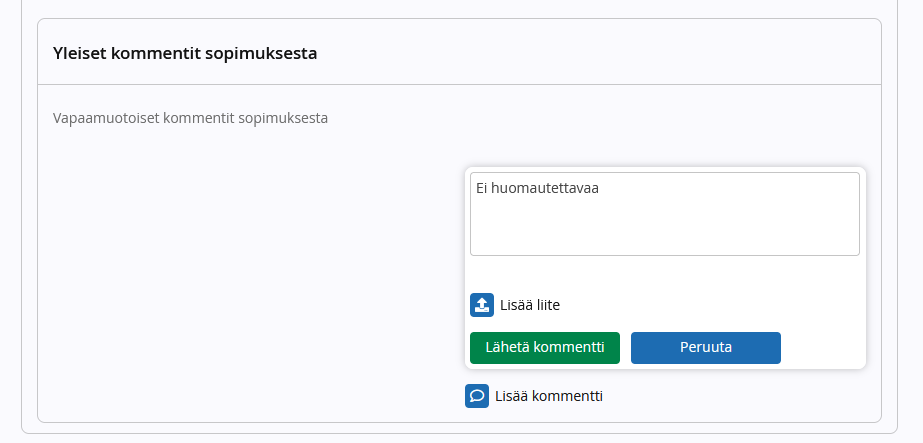This screenshot has height=443, width=923.
Task: Send the comment with Lähetä kommentti
Action: click(544, 348)
